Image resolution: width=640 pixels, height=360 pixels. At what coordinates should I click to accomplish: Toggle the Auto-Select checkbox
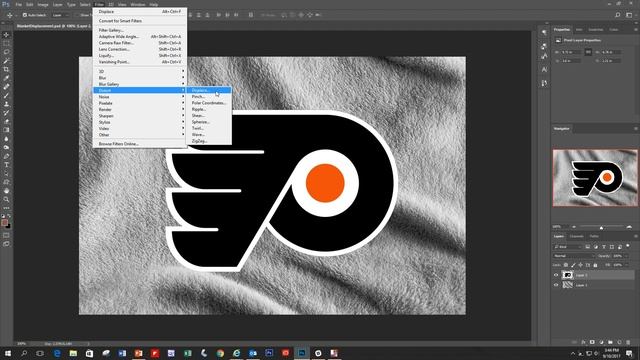[24, 15]
